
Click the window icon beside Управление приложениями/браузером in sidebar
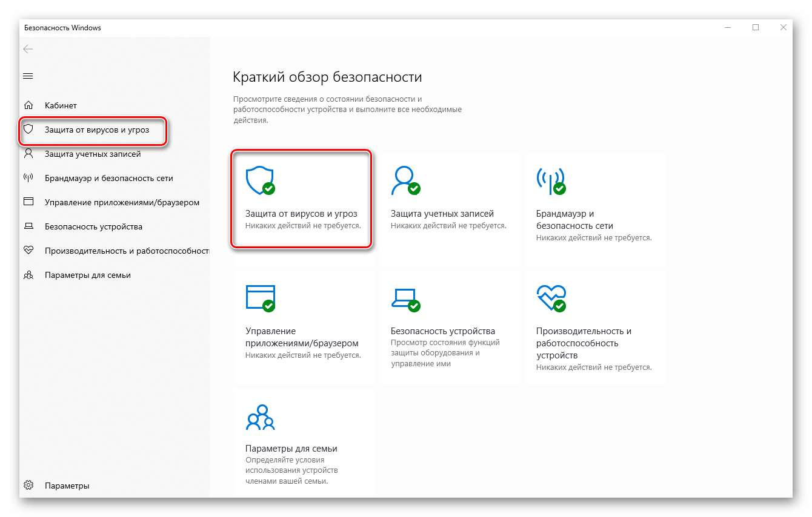[28, 202]
